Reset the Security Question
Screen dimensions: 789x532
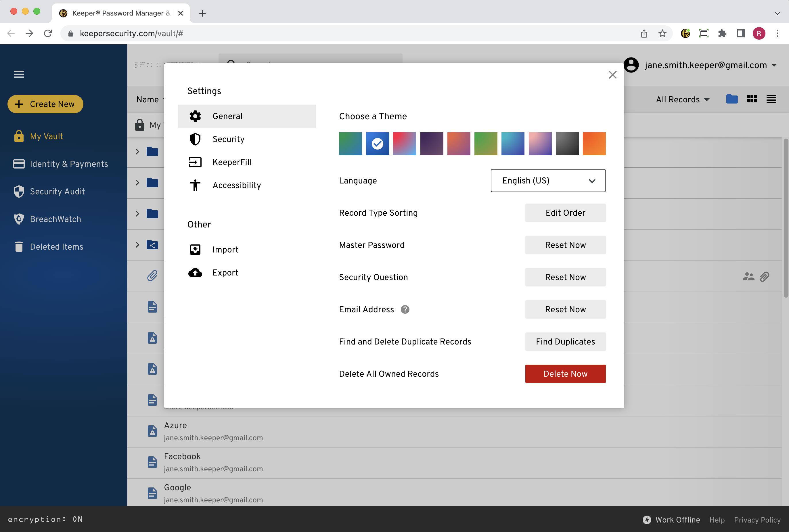566,277
